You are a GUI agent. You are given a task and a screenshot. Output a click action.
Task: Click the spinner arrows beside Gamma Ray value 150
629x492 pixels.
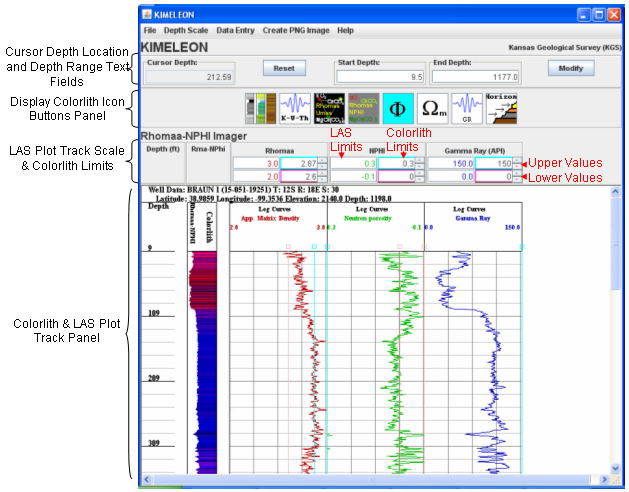coord(517,163)
